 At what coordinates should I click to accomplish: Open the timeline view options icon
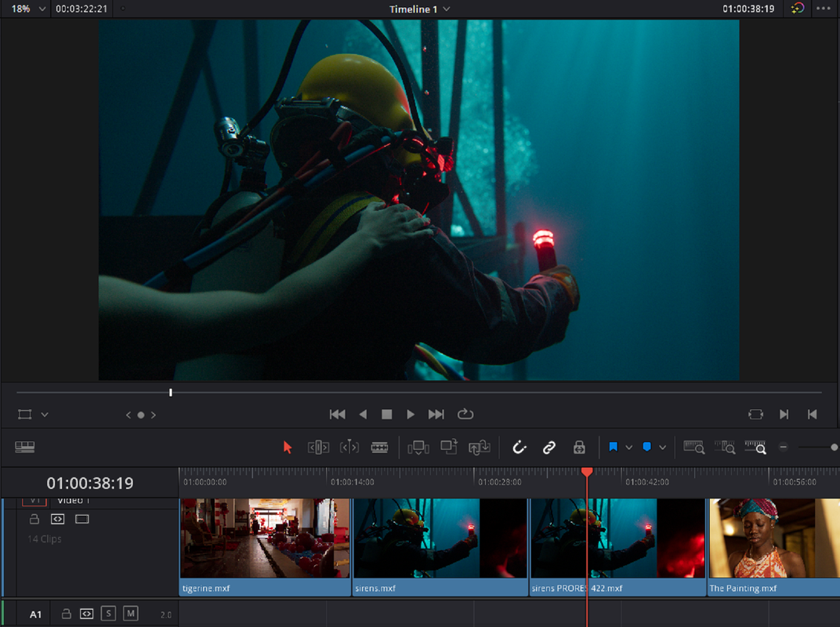pos(24,447)
